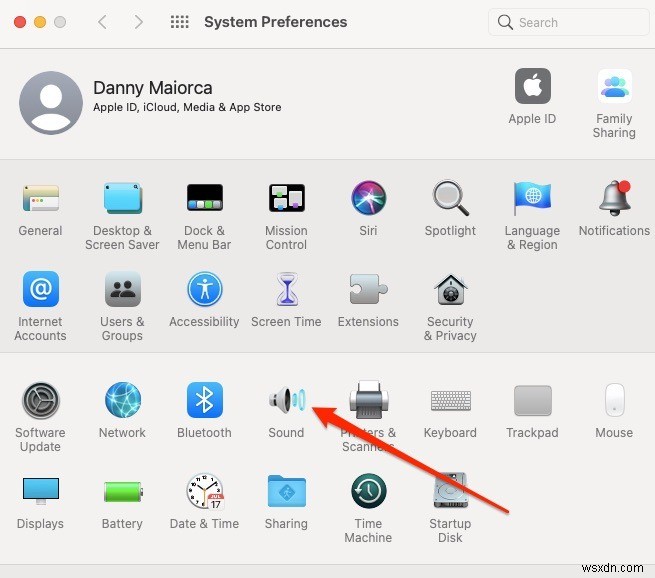This screenshot has width=655, height=578.
Task: Open Spotlight preferences
Action: click(450, 198)
